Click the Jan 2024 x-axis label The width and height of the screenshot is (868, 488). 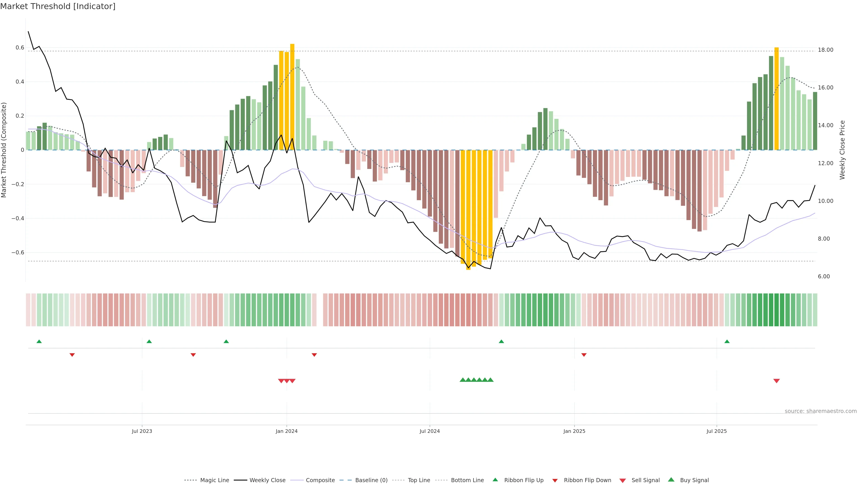coord(286,431)
